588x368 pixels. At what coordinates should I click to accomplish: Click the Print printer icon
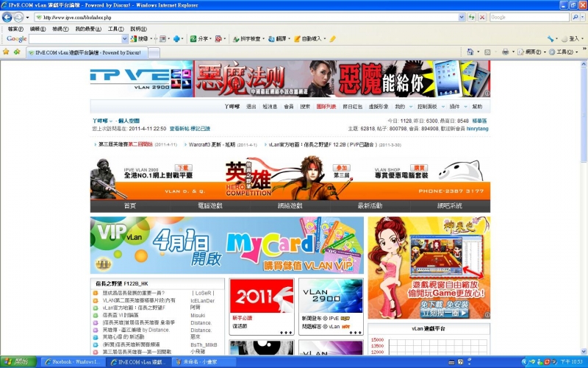[505, 52]
